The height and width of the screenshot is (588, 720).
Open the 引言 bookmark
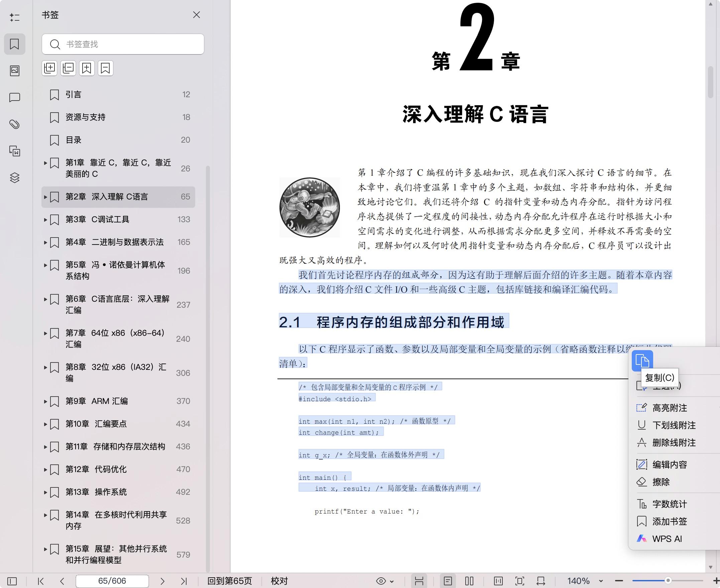pyautogui.click(x=118, y=95)
